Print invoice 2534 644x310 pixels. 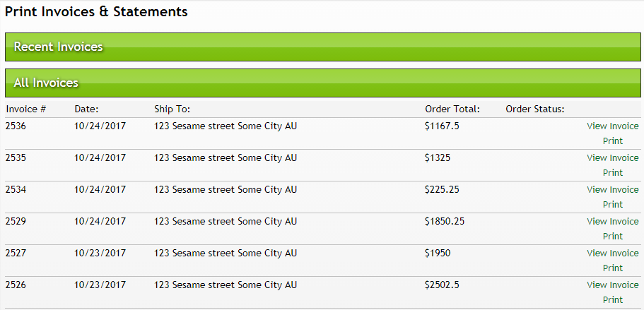(612, 205)
